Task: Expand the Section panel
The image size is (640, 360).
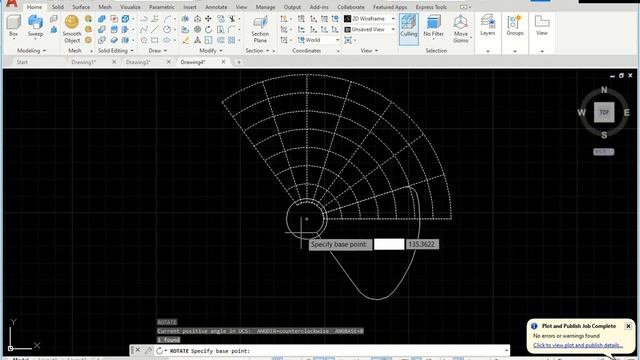Action: pos(257,51)
